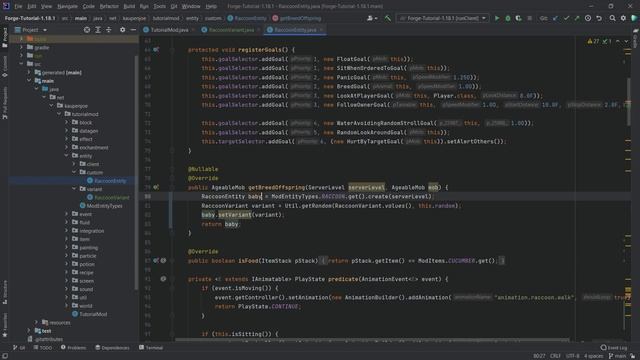Click the Debug bug icon
The image size is (640, 360).
pos(508,18)
